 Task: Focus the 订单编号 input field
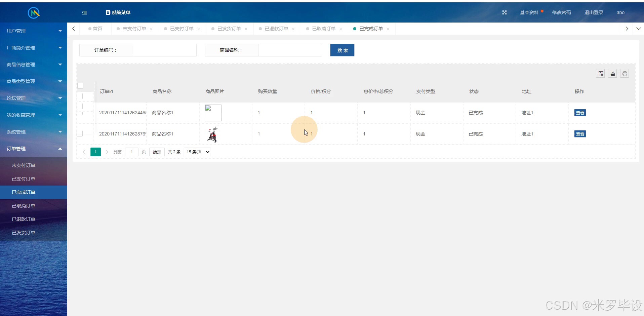(x=165, y=50)
